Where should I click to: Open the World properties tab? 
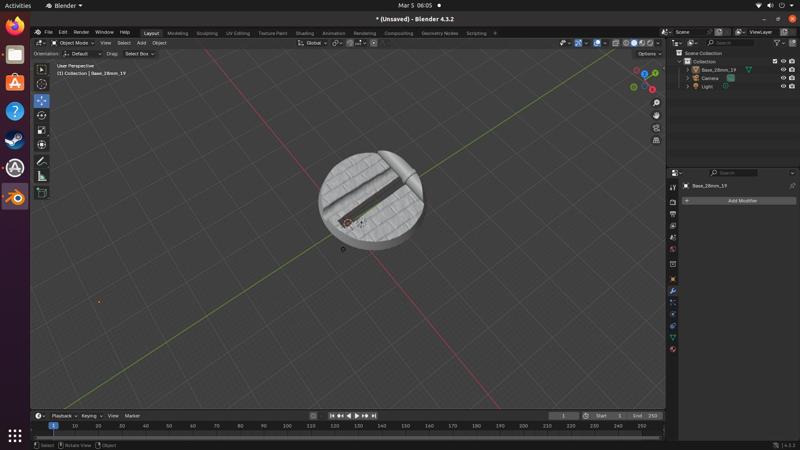pos(673,249)
